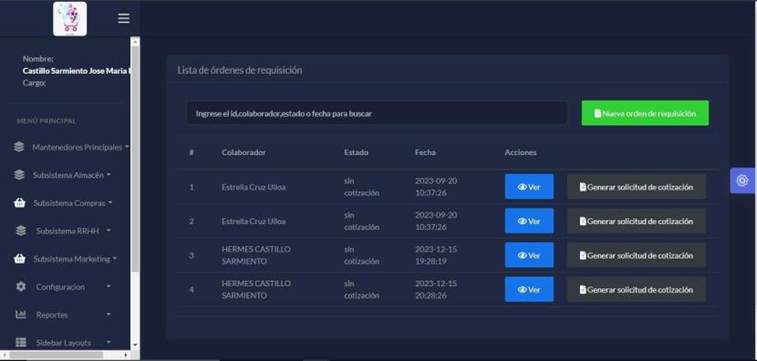The width and height of the screenshot is (757, 361).
Task: Click sin cotización status in row 1
Action: (x=362, y=187)
